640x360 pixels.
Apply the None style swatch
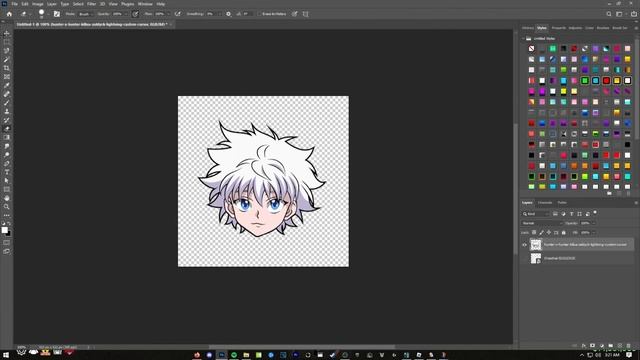[531, 49]
